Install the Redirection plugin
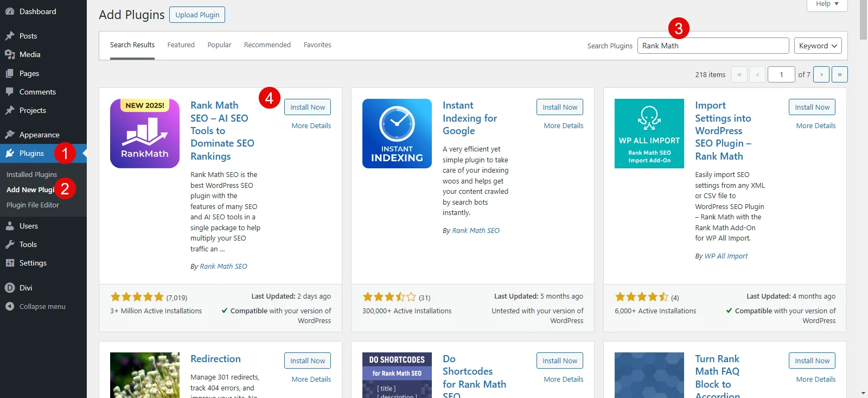The width and height of the screenshot is (868, 398). click(308, 361)
